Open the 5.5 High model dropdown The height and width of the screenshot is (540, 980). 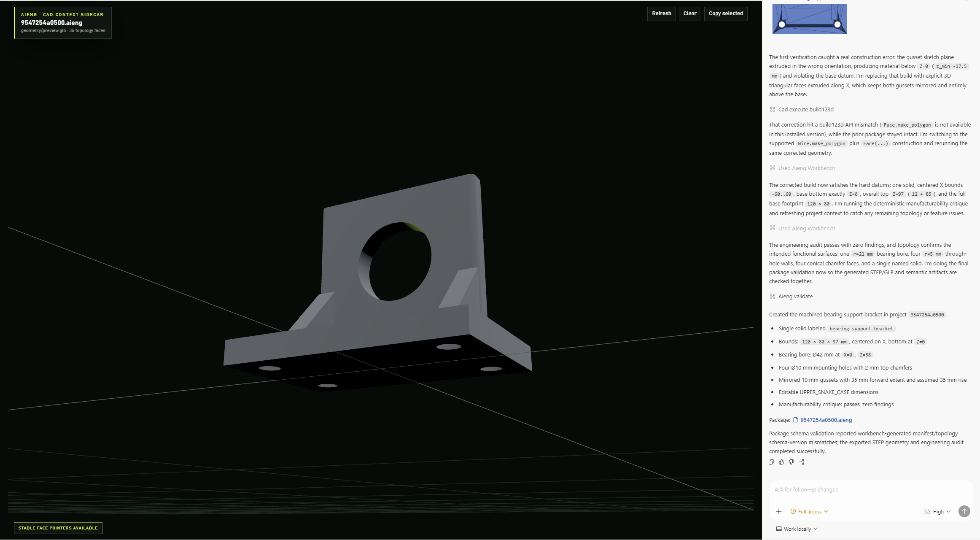point(937,511)
